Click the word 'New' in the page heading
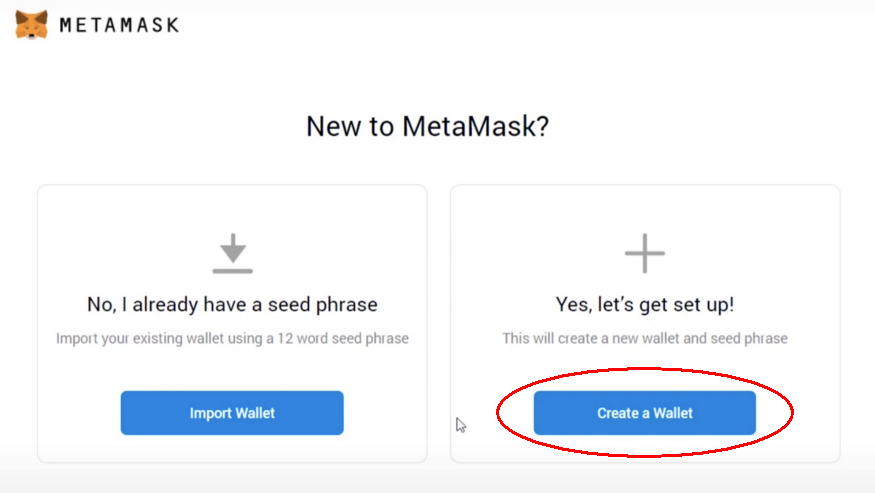Image resolution: width=875 pixels, height=493 pixels. (330, 127)
